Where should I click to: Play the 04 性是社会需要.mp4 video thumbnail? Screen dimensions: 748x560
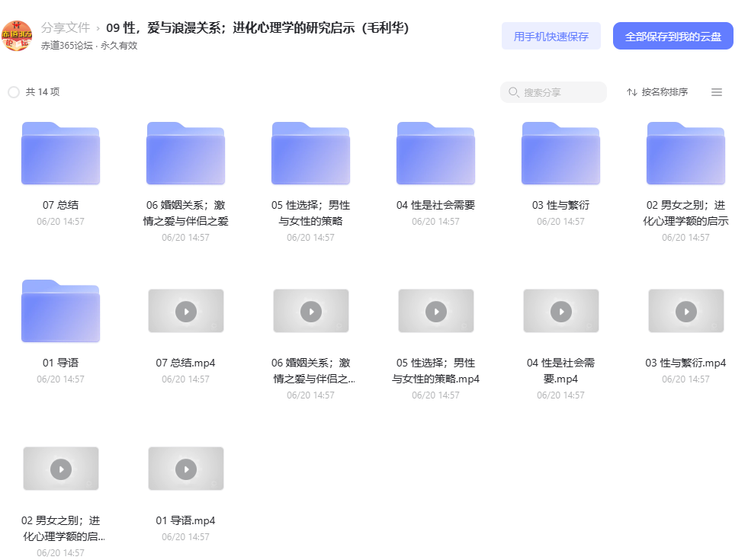click(x=561, y=311)
